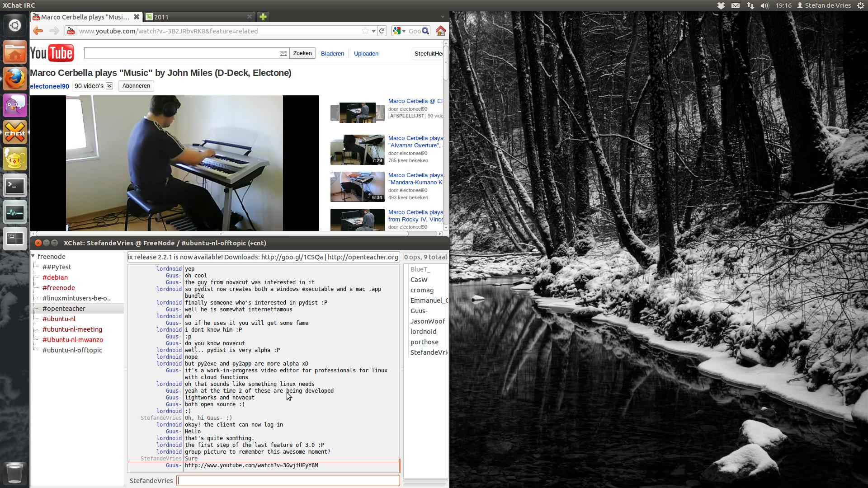Click the YouTube logo
This screenshot has width=868, height=488.
[x=52, y=53]
